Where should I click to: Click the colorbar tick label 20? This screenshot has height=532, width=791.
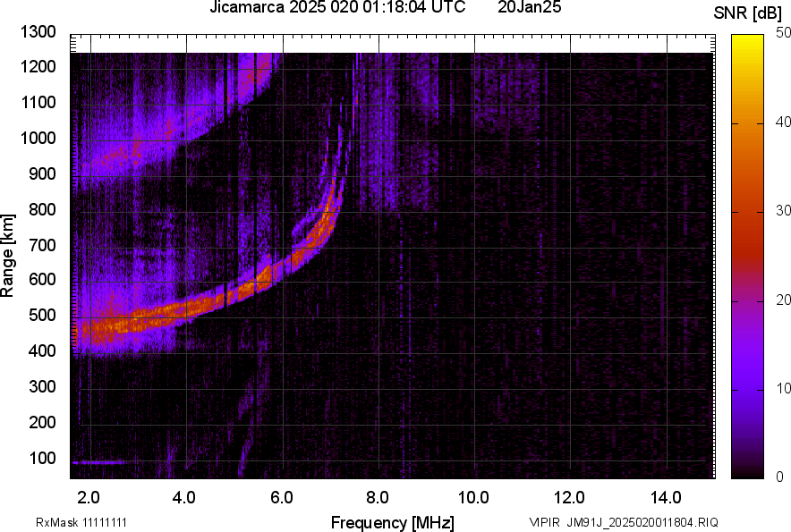point(782,300)
